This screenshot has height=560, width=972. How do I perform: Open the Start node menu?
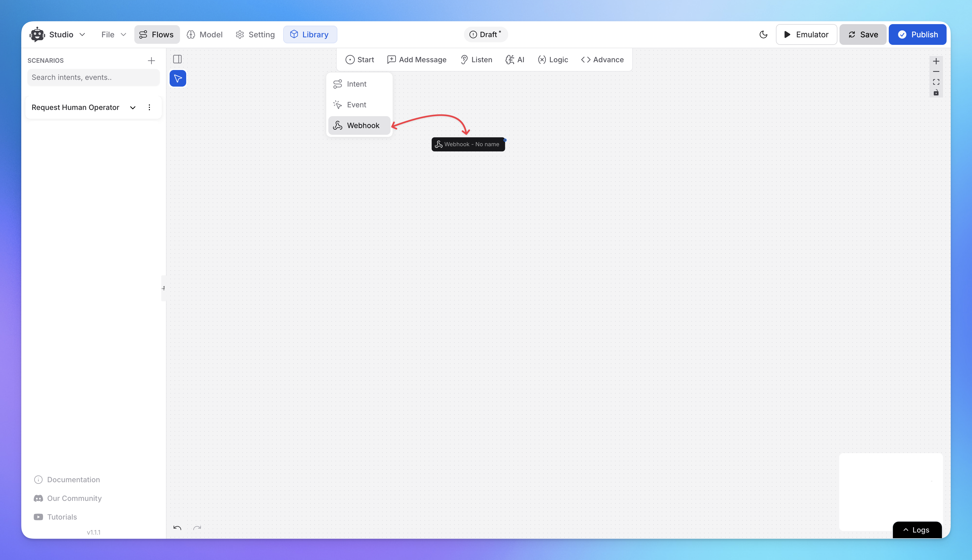click(x=360, y=60)
